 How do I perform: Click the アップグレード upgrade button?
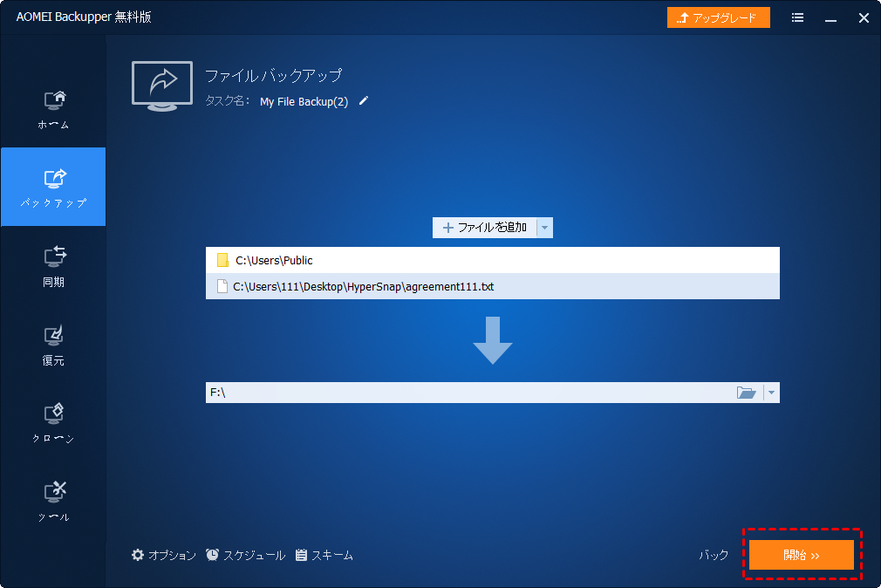(718, 17)
